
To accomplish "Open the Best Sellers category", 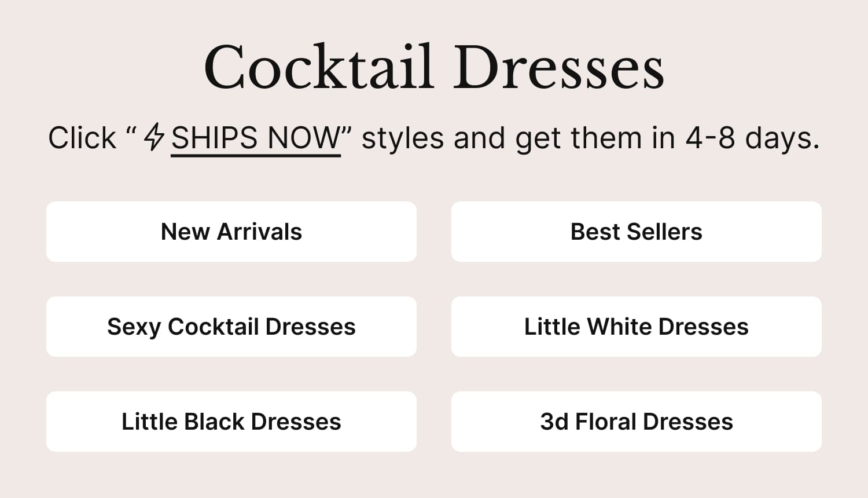I will (637, 232).
